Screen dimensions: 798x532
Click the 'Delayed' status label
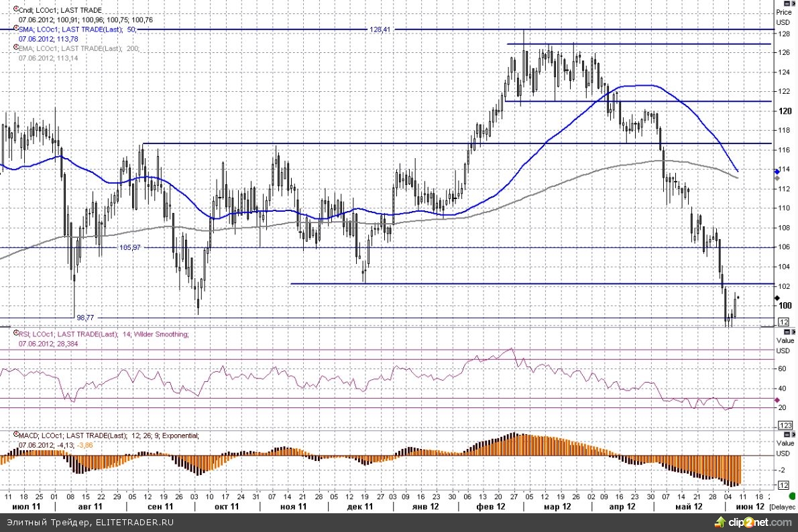click(x=785, y=507)
